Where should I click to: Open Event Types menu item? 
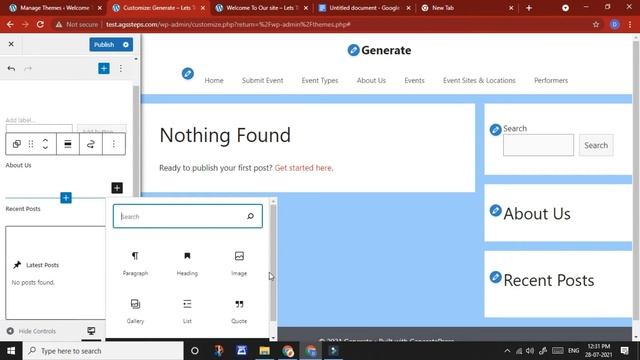click(320, 80)
